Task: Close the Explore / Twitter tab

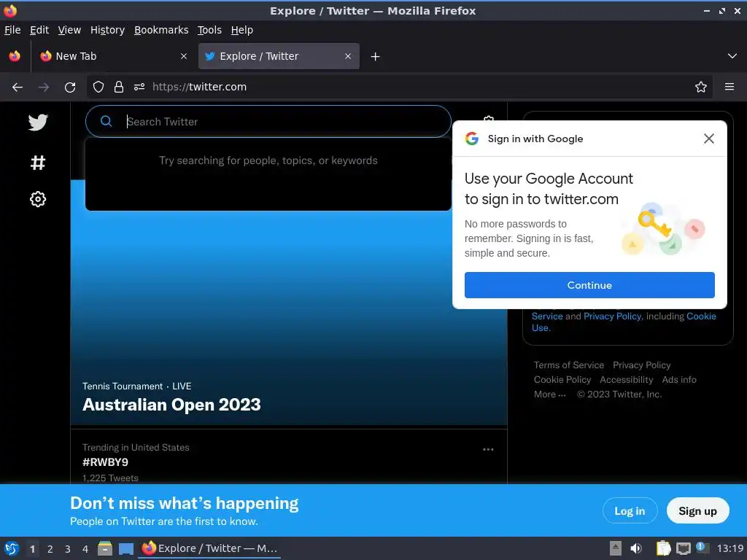Action: (x=348, y=56)
